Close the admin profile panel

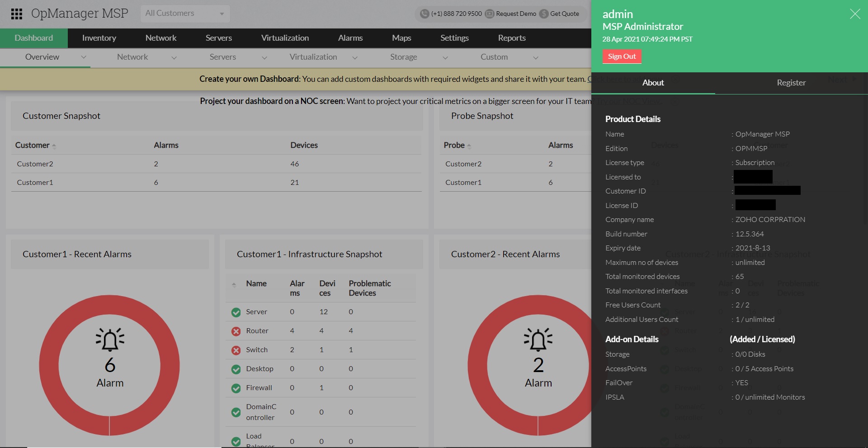tap(855, 14)
